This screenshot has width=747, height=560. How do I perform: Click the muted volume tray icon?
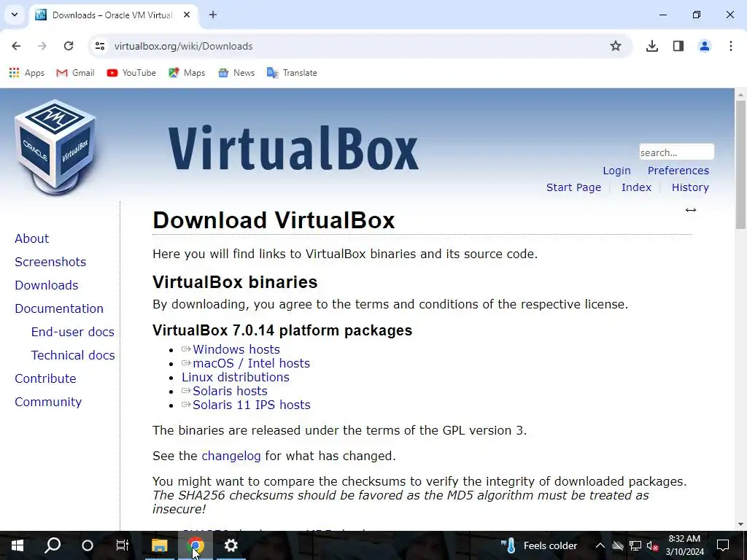[652, 545]
